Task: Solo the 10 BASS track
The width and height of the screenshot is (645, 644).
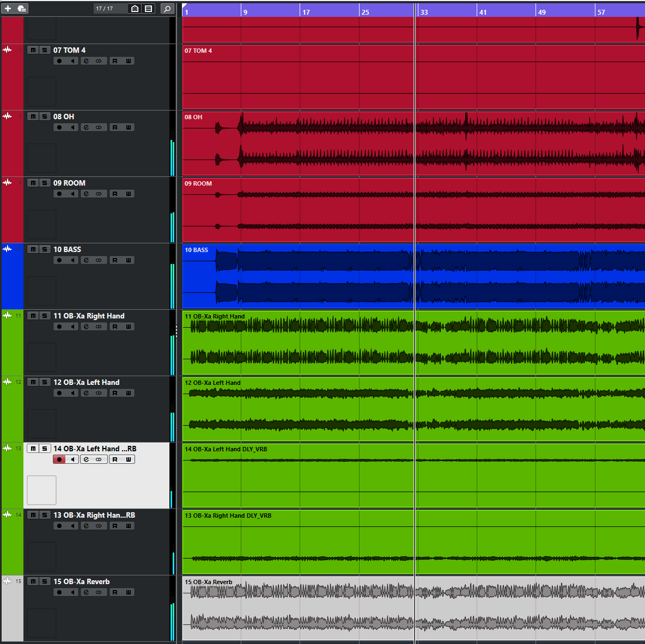Action: (x=45, y=249)
